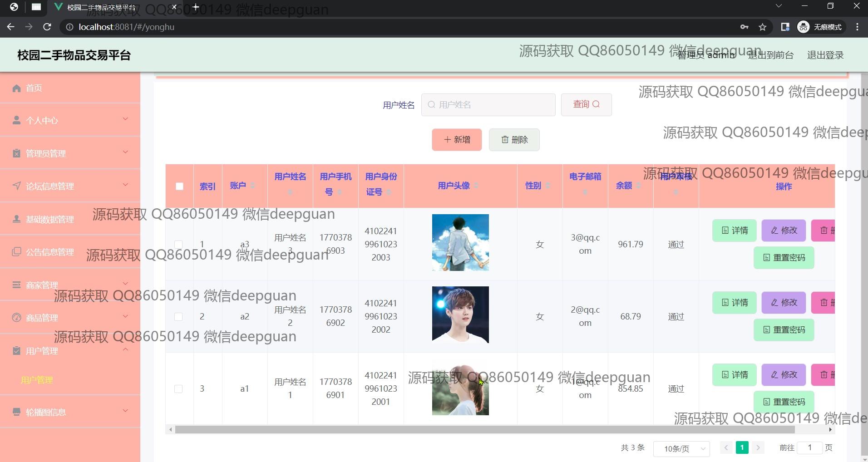Open the 10条/页 page size dropdown
This screenshot has width=868, height=462.
click(681, 448)
